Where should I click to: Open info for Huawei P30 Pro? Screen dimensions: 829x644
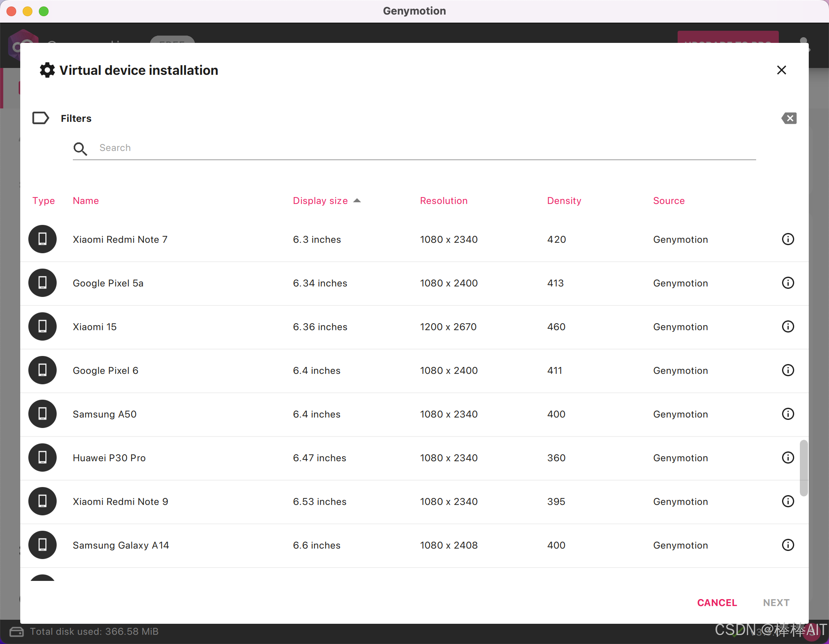click(x=788, y=458)
